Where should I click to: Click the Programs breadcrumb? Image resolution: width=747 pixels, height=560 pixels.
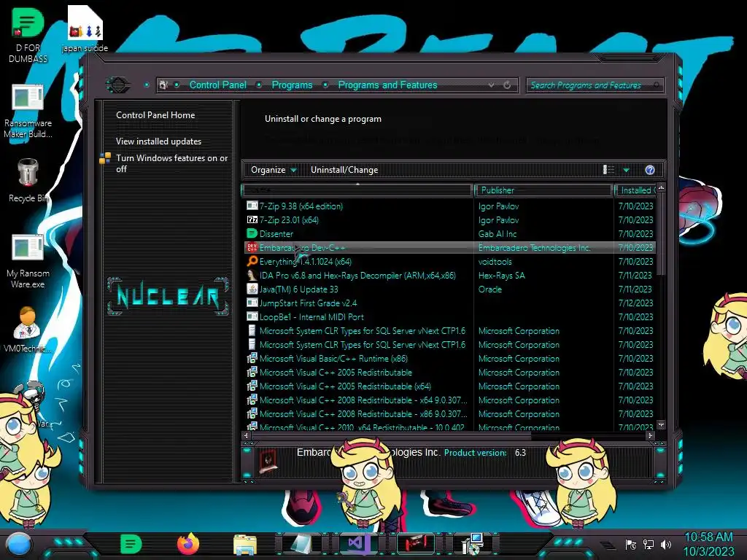tap(292, 85)
